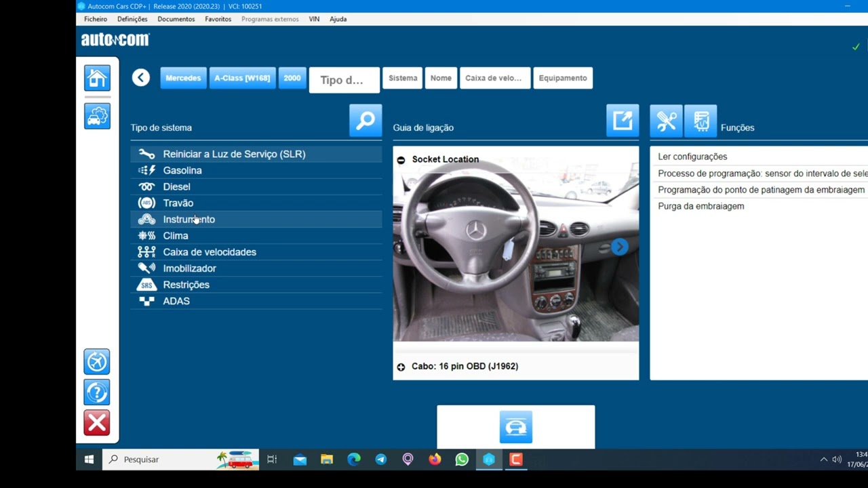Image resolution: width=868 pixels, height=488 pixels.
Task: Select the Imobilizador system type
Action: pos(256,268)
